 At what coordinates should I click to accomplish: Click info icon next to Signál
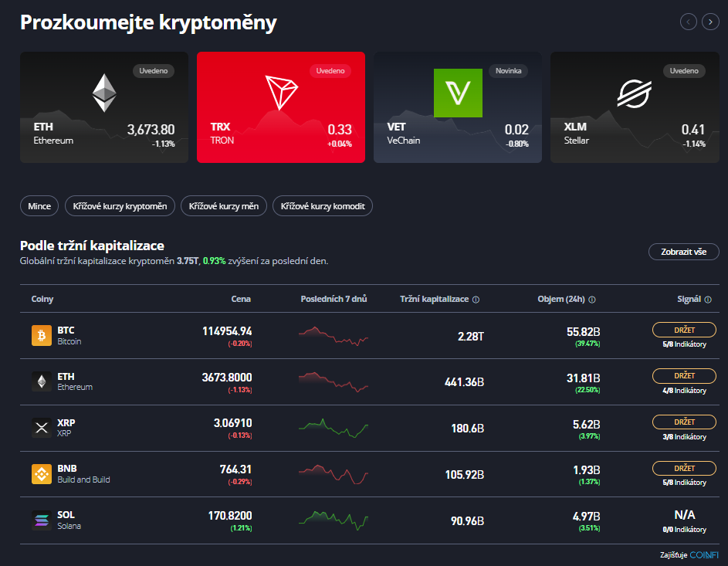click(708, 300)
